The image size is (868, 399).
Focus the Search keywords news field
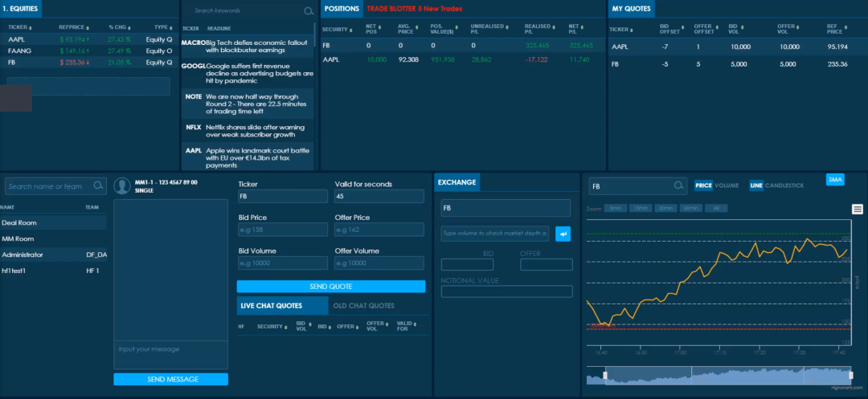[x=248, y=10]
